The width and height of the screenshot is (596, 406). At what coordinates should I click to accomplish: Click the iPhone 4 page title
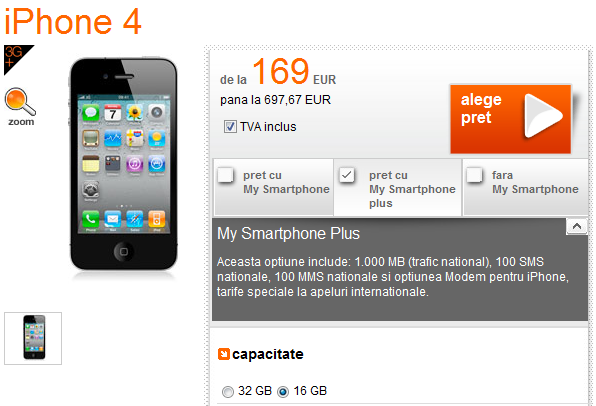[73, 21]
